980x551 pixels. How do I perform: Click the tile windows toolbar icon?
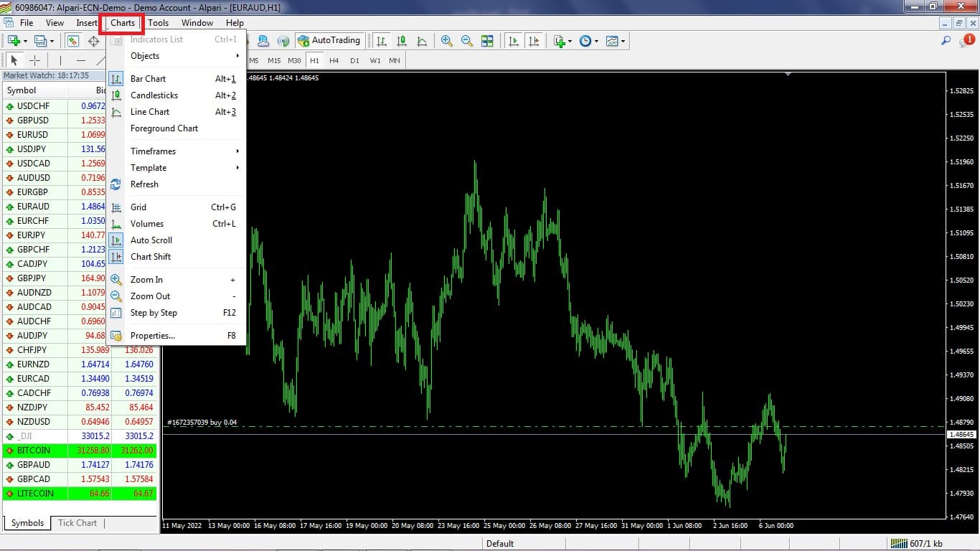point(487,41)
